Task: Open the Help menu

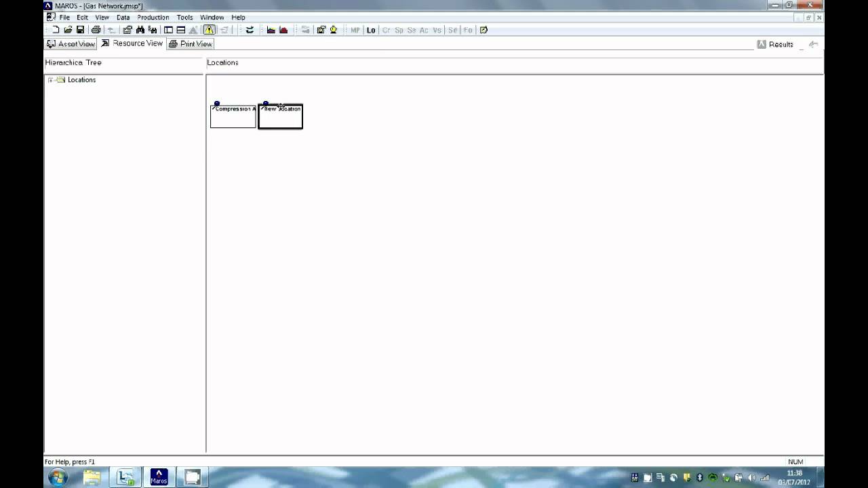Action: coord(238,18)
